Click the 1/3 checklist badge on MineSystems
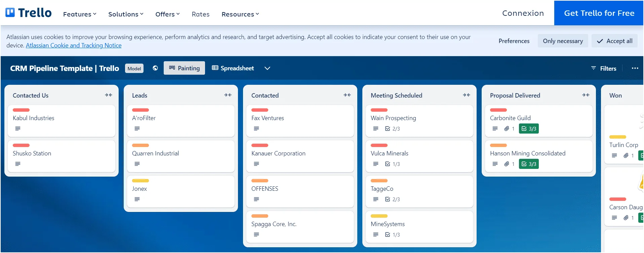The height and width of the screenshot is (253, 644). click(x=393, y=234)
